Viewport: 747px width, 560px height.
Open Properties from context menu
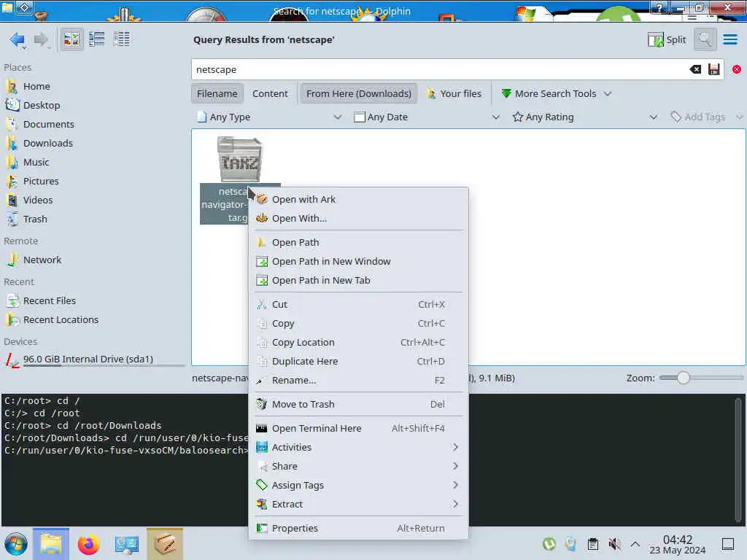click(x=358, y=528)
